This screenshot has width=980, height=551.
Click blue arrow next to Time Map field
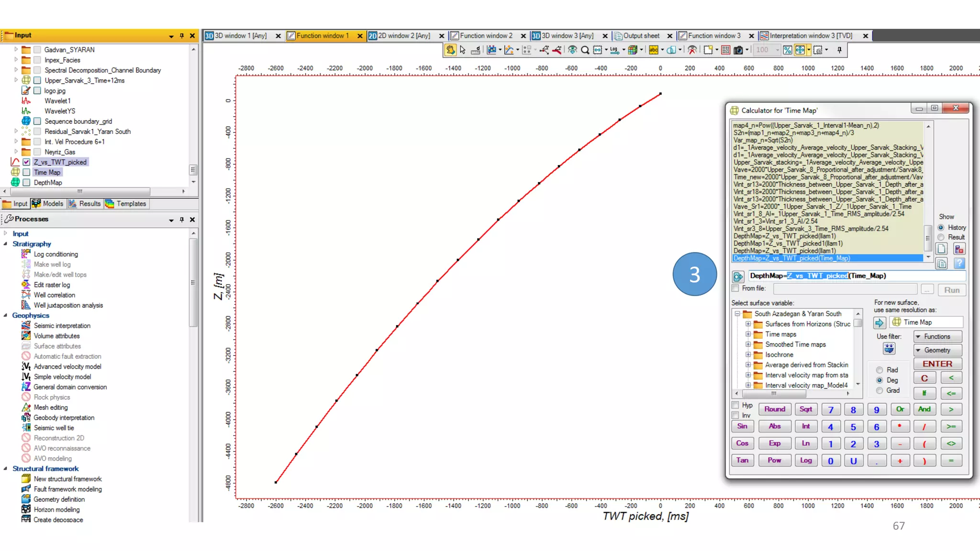pos(880,323)
